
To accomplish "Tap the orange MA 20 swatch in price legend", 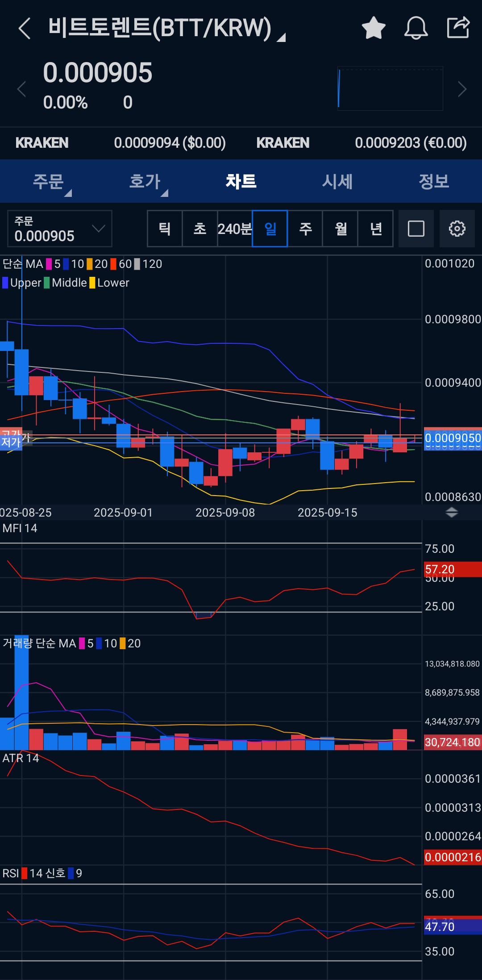I will coord(90,264).
